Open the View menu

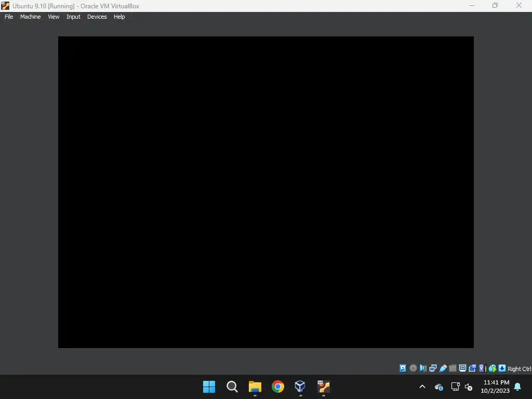click(x=54, y=17)
